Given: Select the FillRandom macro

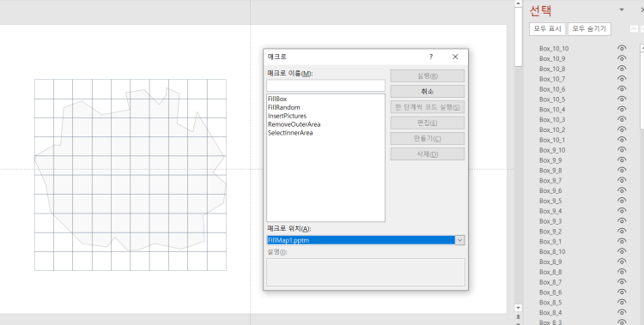Looking at the screenshot, I should coord(284,107).
